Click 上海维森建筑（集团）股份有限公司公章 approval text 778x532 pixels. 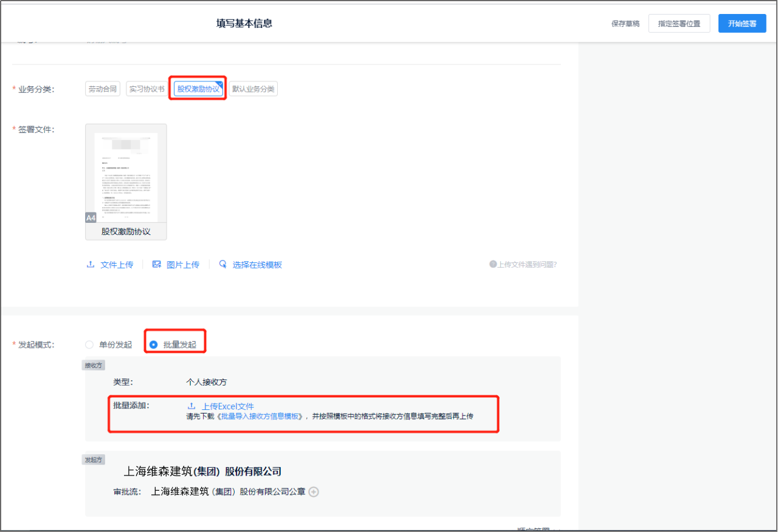pyautogui.click(x=228, y=492)
